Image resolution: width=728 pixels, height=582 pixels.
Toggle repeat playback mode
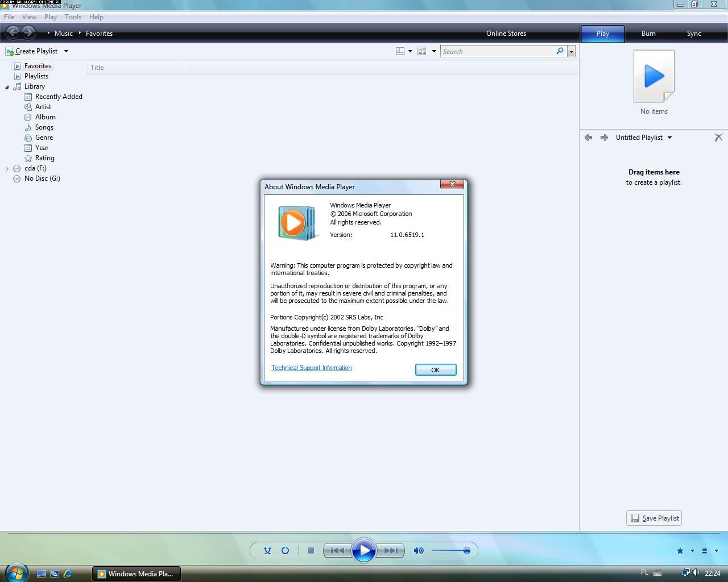285,550
